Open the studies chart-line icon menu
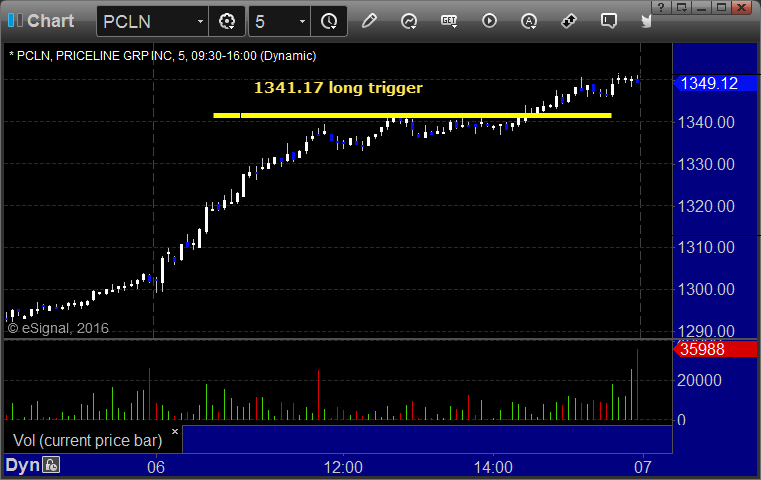 point(409,21)
